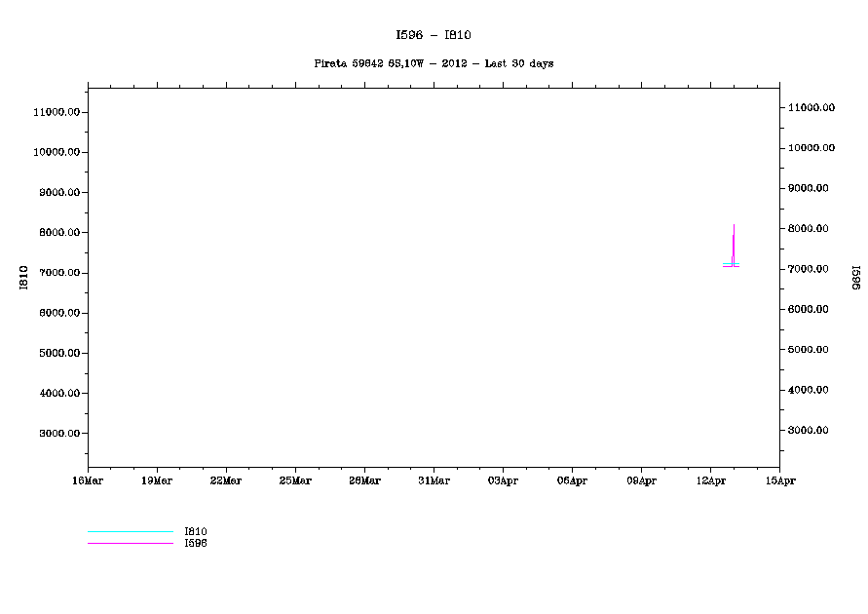Viewport: 868px width, 614px height.
Task: Click the 03Apr date tick label
Action: pyautogui.click(x=503, y=480)
